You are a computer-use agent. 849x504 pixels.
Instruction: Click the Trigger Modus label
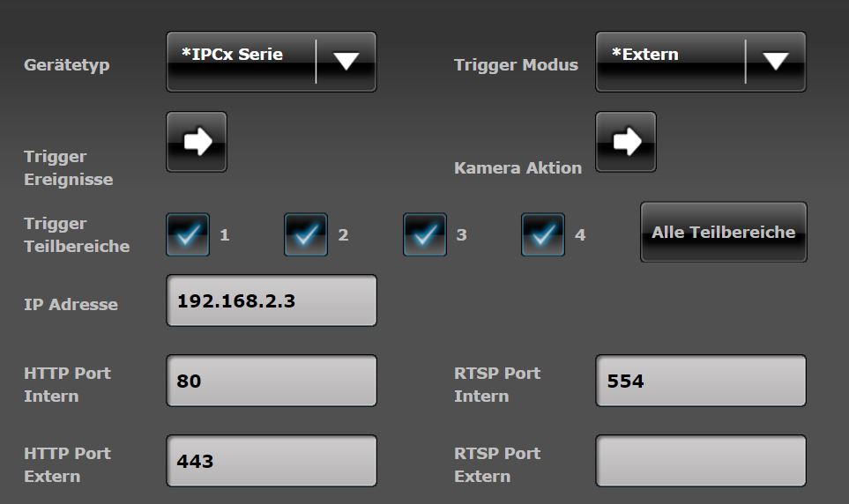coord(516,65)
